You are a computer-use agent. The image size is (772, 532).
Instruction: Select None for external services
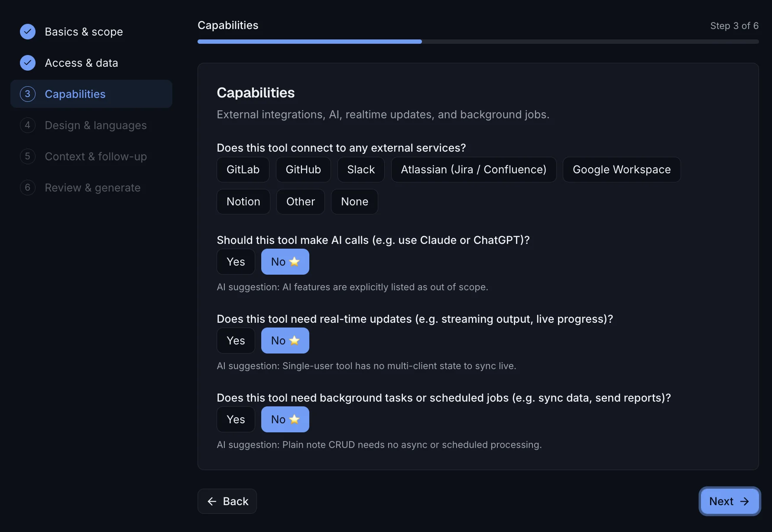pyautogui.click(x=354, y=201)
